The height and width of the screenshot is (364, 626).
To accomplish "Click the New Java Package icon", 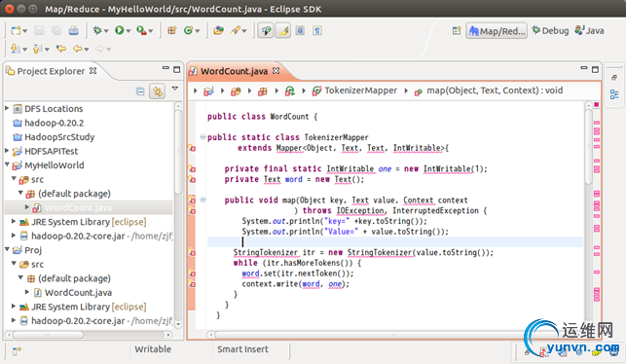I will click(x=171, y=30).
